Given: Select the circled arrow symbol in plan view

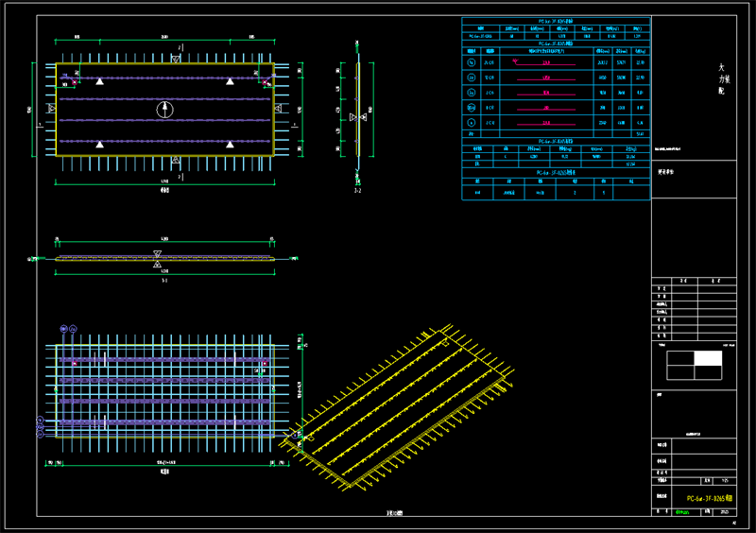Looking at the screenshot, I should (x=164, y=110).
